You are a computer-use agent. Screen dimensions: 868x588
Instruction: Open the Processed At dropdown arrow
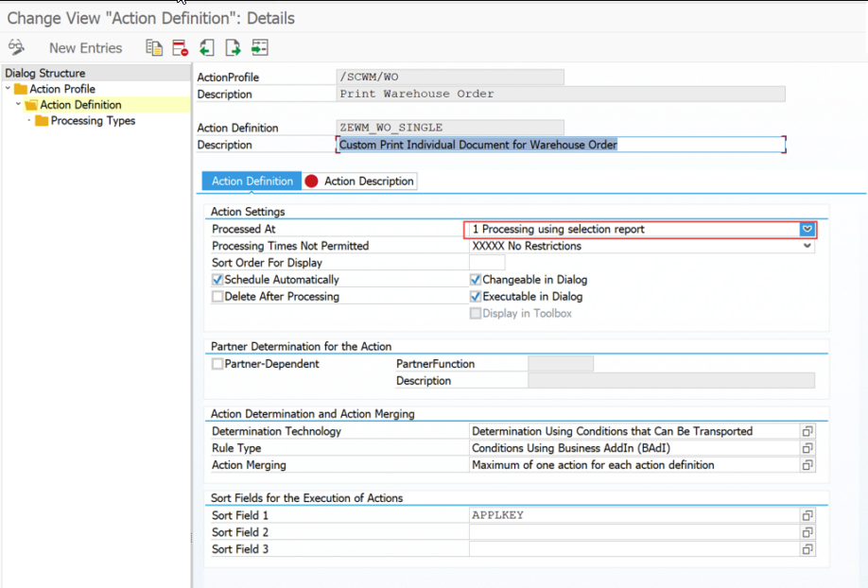[x=807, y=229]
